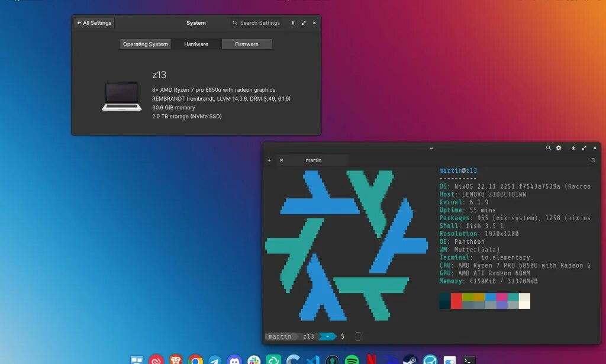Select the 2.0 TB storage text
Viewport: 606px width, 364px height.
click(x=186, y=117)
